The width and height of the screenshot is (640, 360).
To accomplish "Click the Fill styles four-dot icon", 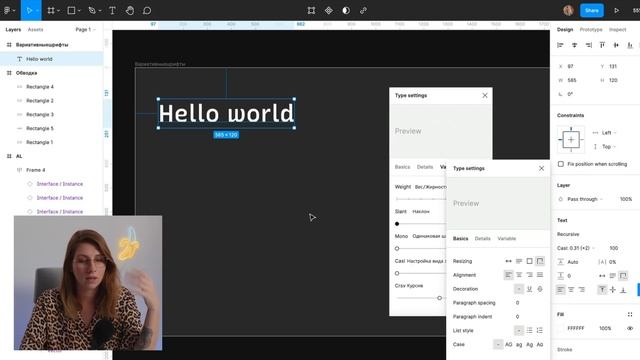I will 630,314.
